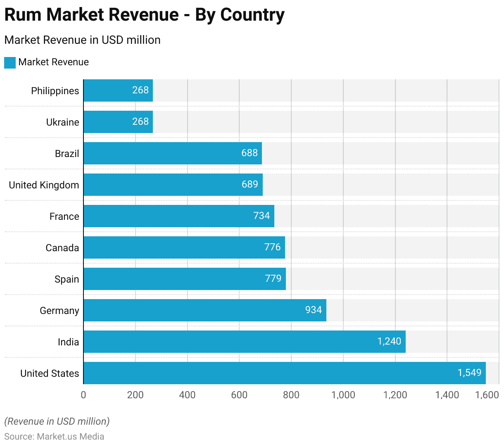The image size is (504, 447).
Task: Click the United States bar labeled 1,549
Action: pos(285,373)
